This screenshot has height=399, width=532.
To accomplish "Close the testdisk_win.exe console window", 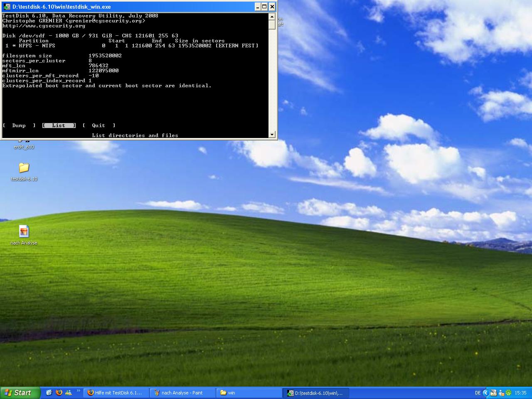I will [x=272, y=7].
